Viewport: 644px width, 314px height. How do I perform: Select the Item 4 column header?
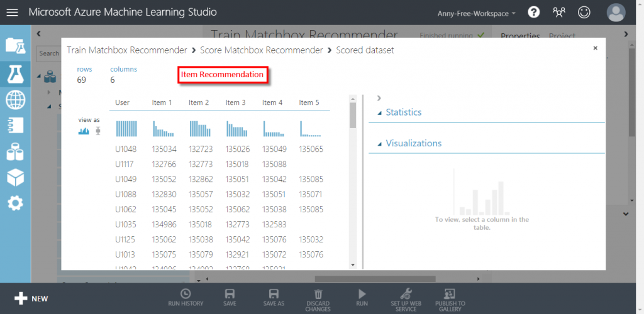pyautogui.click(x=272, y=102)
